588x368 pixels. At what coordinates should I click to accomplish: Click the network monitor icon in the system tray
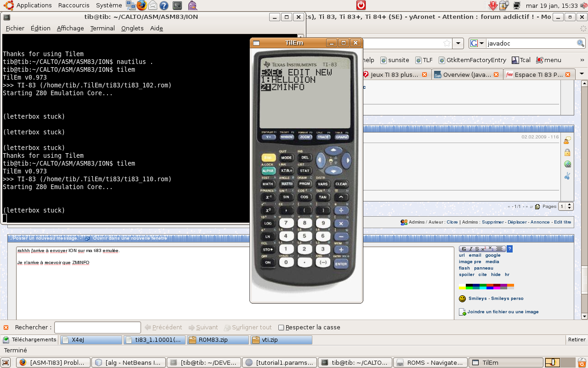tap(517, 6)
